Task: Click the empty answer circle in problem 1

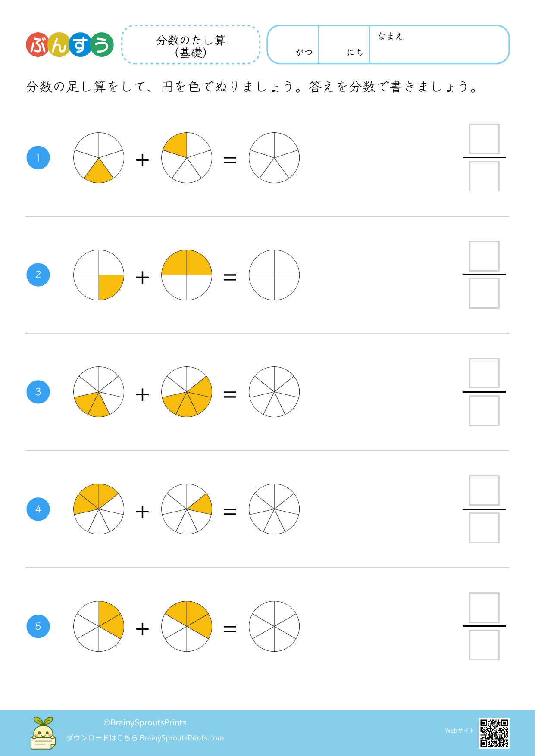Action: (x=274, y=158)
